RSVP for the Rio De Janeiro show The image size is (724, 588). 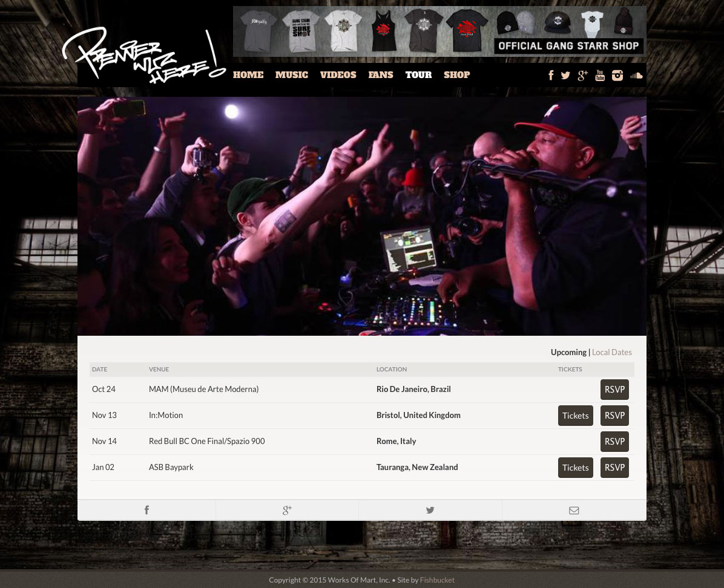pos(614,390)
